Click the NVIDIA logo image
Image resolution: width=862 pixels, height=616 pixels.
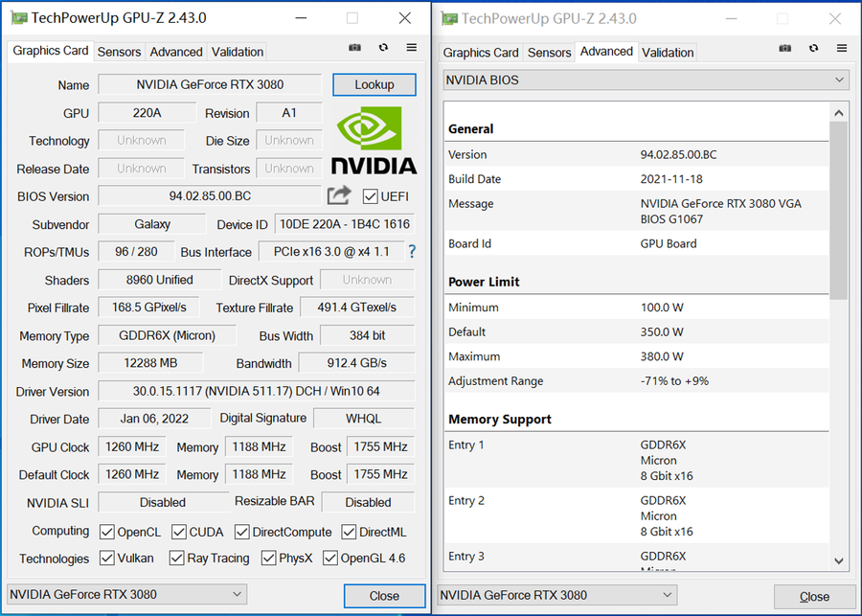pos(374,141)
